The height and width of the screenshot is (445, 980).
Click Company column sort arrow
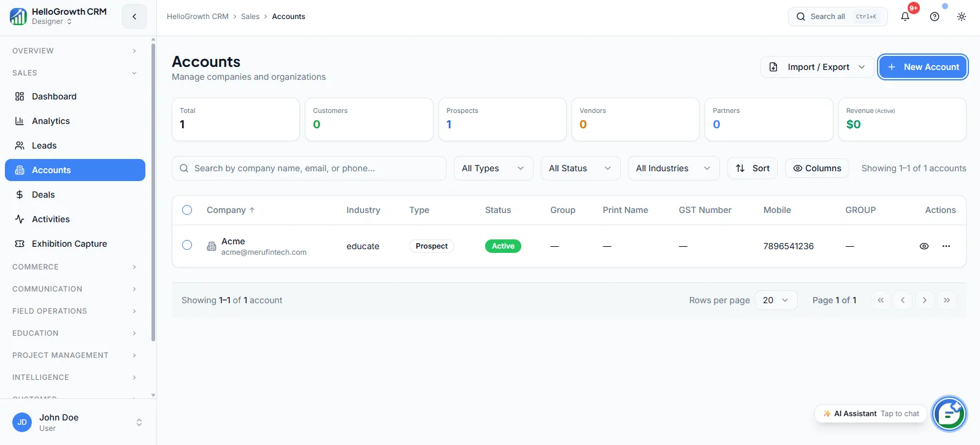252,210
